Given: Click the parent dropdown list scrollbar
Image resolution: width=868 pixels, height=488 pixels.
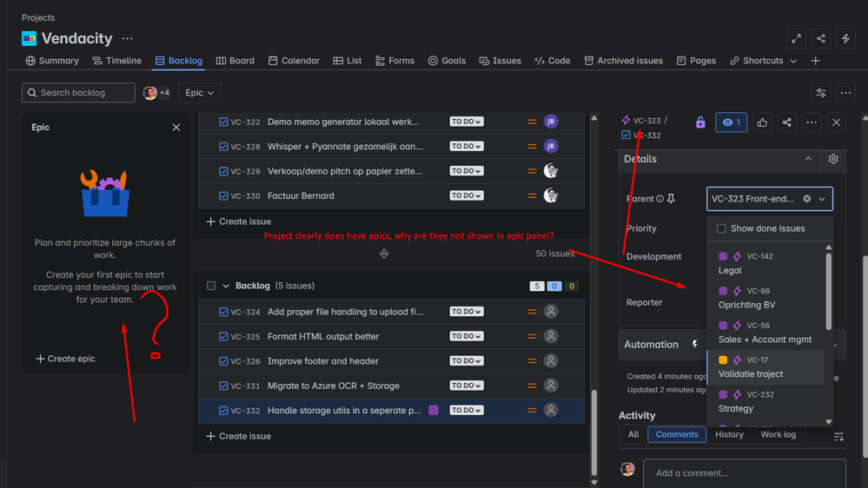Looking at the screenshot, I should [x=829, y=292].
